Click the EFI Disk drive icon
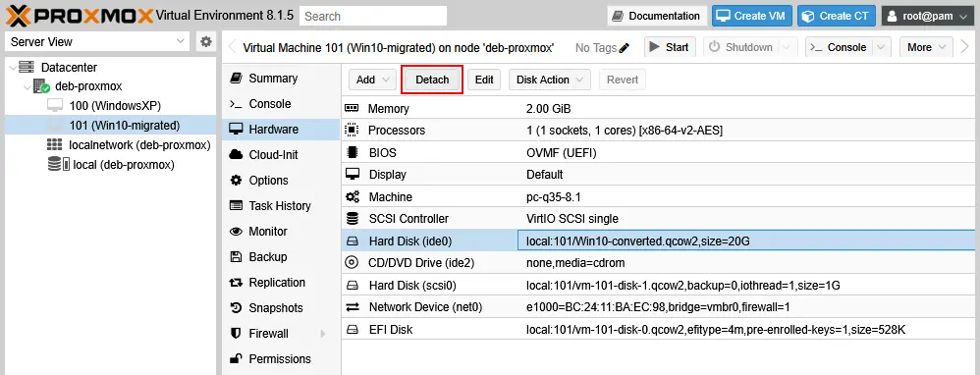The height and width of the screenshot is (375, 980). point(353,330)
